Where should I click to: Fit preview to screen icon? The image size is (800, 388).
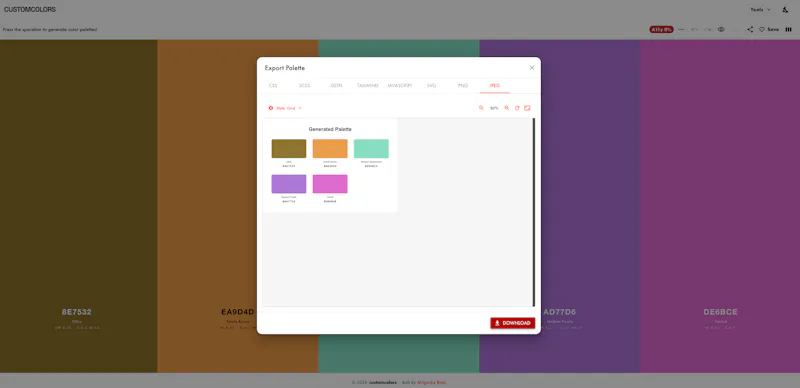(x=528, y=108)
